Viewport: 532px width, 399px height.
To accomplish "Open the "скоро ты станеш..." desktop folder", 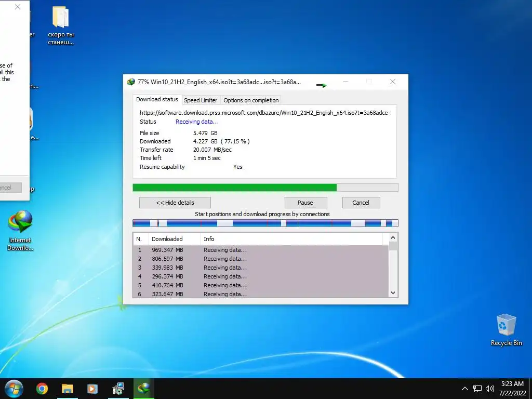I will tap(61, 26).
